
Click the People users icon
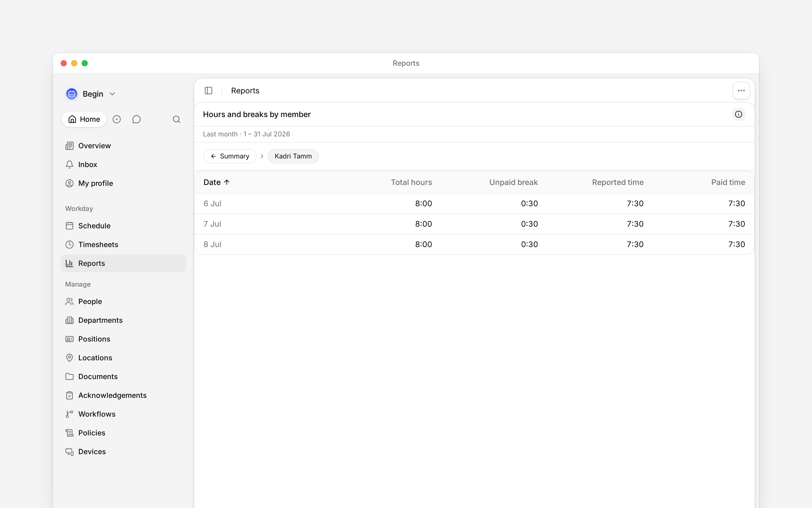click(70, 301)
